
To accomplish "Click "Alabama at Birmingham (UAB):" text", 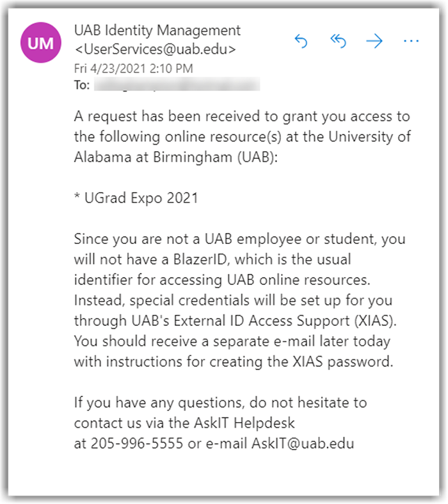I will coord(176,158).
